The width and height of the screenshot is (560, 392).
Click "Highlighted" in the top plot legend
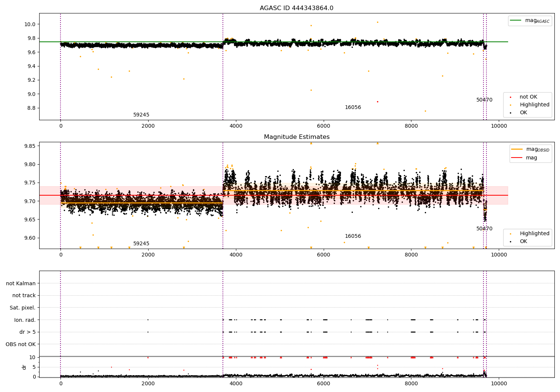point(535,105)
